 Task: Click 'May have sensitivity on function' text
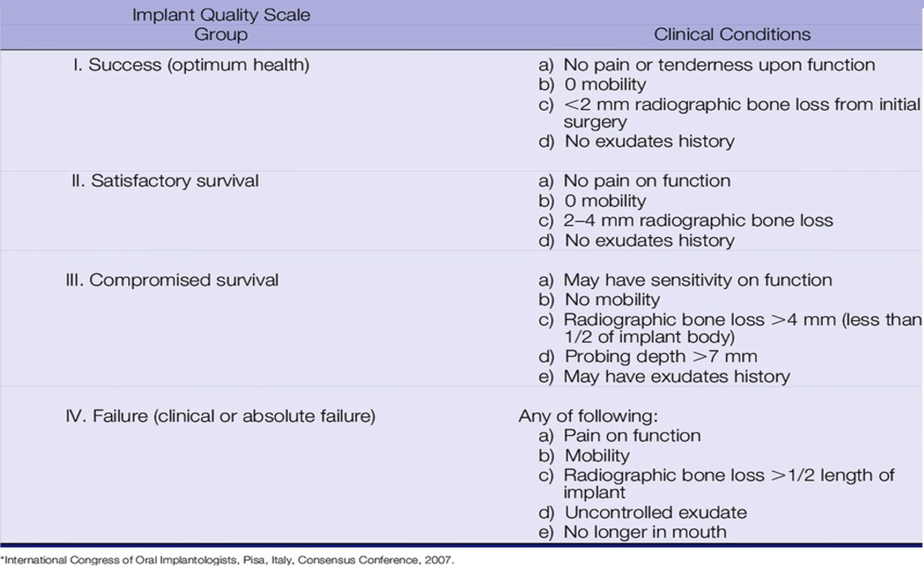click(697, 280)
